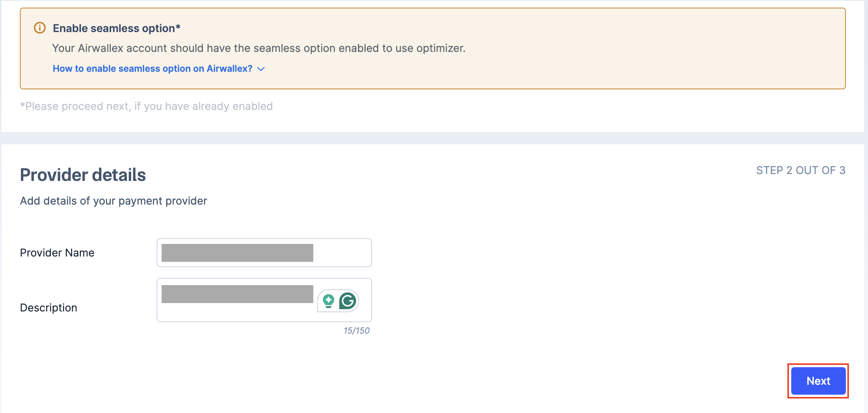Click the '*Please proceed next' helper note

tap(146, 106)
